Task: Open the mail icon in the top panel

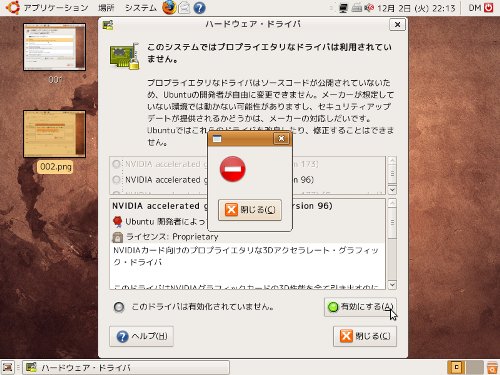Action: 184,8
